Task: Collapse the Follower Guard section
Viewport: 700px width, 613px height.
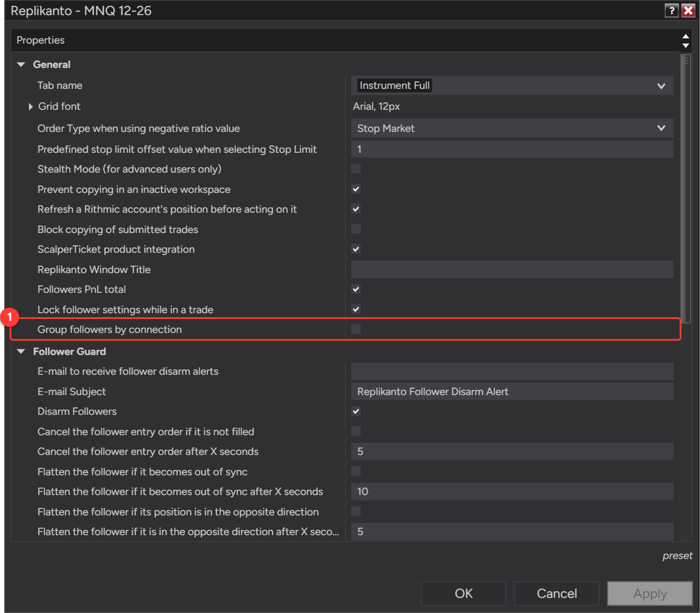Action: [x=21, y=352]
